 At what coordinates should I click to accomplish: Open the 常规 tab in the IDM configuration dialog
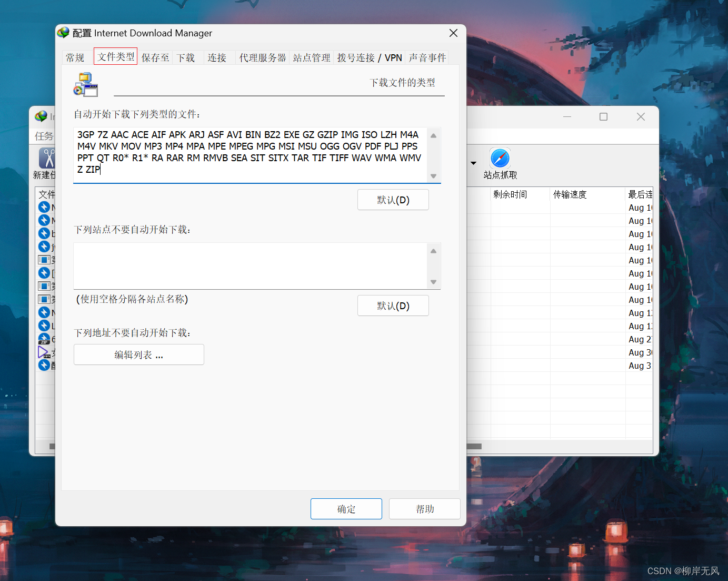click(75, 57)
